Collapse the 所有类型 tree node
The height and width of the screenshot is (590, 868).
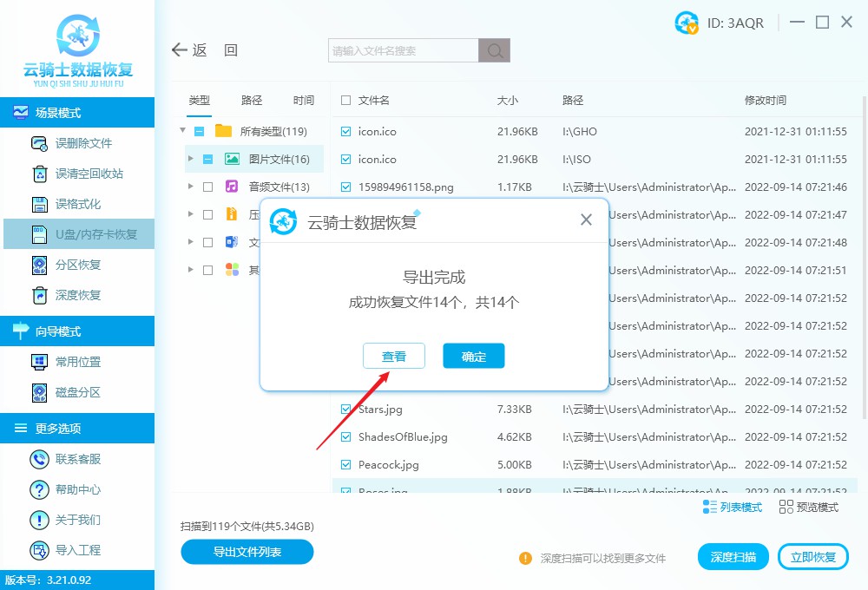tap(182, 131)
